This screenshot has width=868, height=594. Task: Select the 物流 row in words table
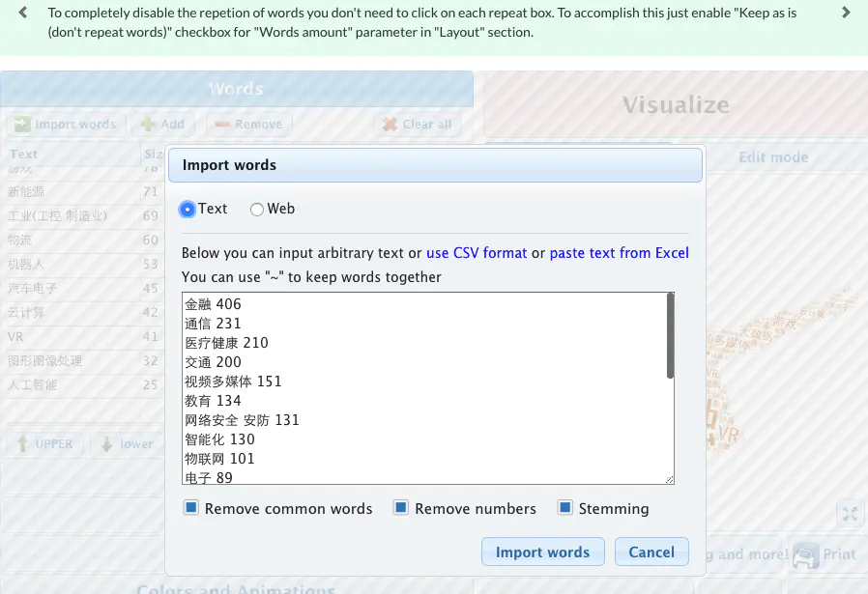click(82, 240)
